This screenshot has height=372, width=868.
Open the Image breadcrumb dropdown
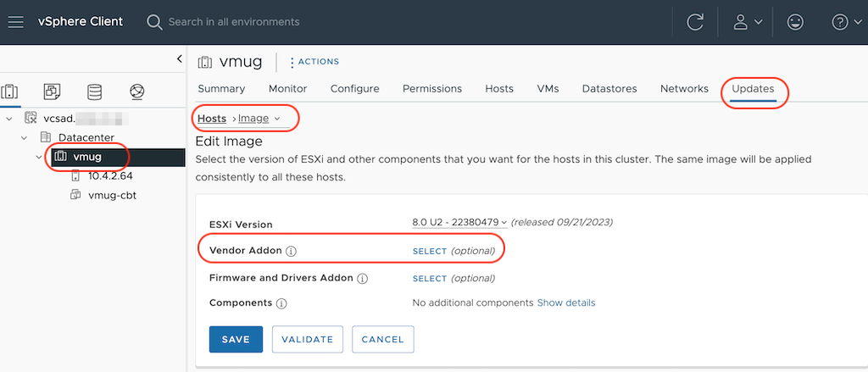[259, 119]
